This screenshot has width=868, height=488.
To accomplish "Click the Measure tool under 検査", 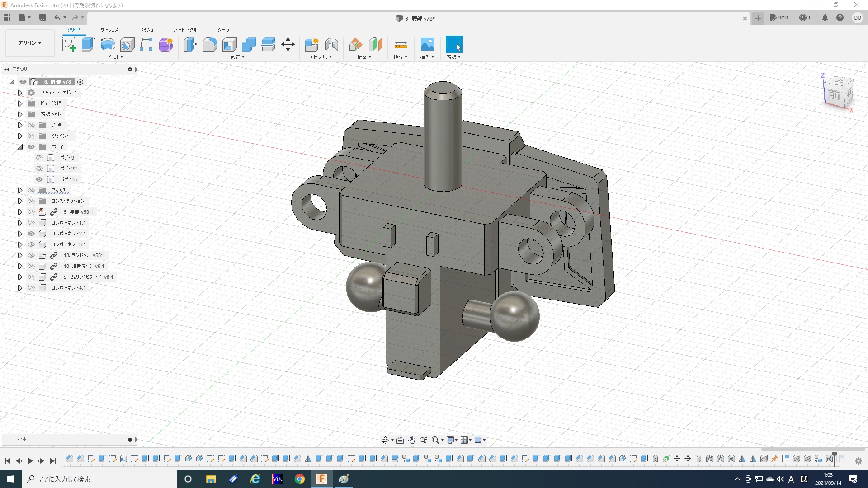I will point(401,44).
